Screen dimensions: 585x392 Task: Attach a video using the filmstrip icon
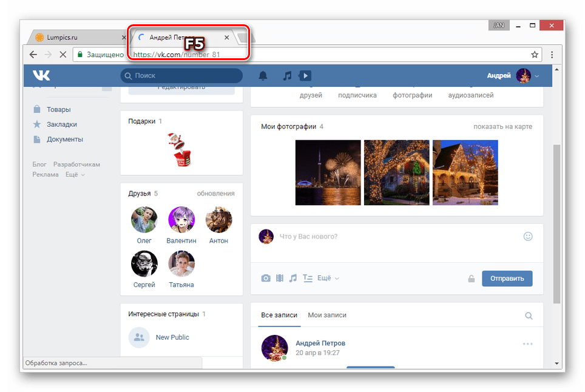pyautogui.click(x=280, y=279)
